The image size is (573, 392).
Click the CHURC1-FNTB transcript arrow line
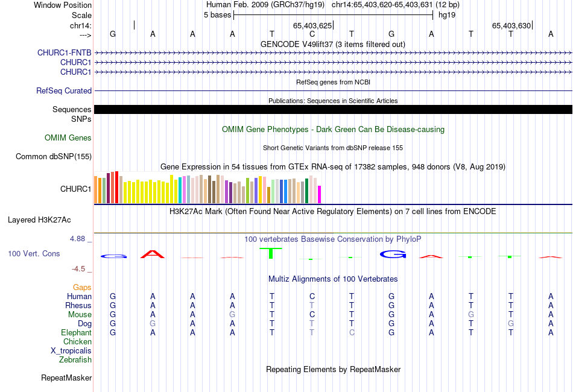(333, 53)
